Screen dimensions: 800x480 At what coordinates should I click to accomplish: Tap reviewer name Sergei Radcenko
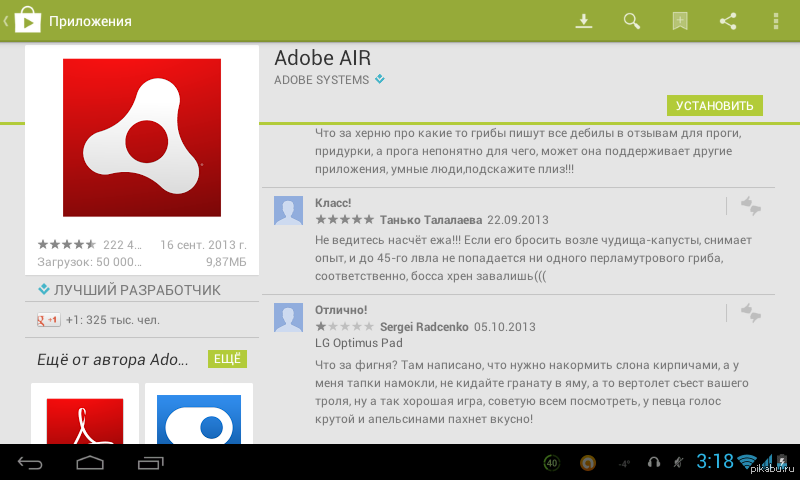click(x=424, y=327)
